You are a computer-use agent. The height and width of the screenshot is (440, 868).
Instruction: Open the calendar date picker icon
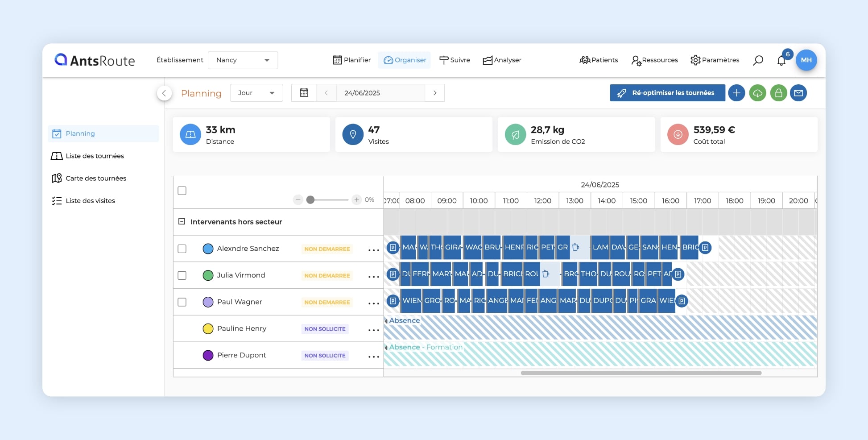point(304,93)
